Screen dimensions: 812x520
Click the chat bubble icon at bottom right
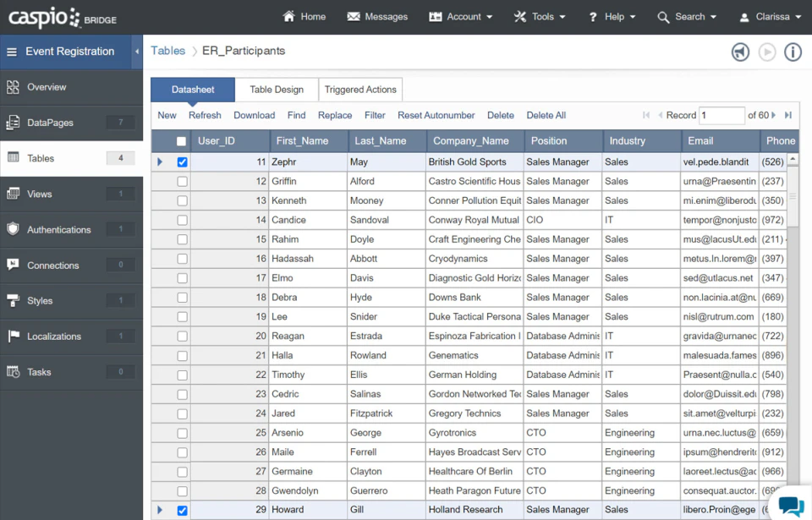(792, 505)
